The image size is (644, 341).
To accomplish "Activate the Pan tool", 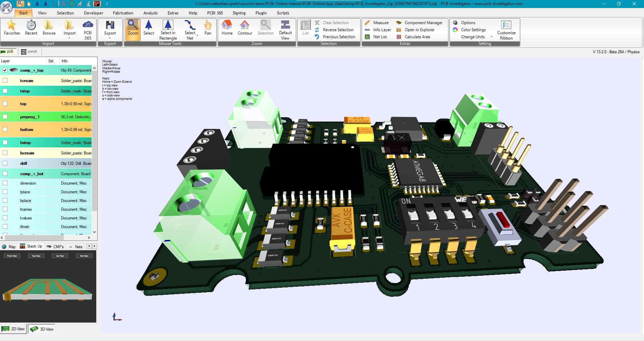I will click(208, 28).
